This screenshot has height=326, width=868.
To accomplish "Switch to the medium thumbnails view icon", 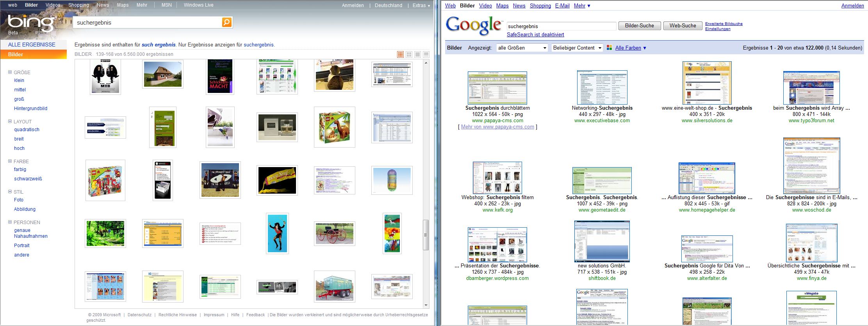I will [x=409, y=54].
